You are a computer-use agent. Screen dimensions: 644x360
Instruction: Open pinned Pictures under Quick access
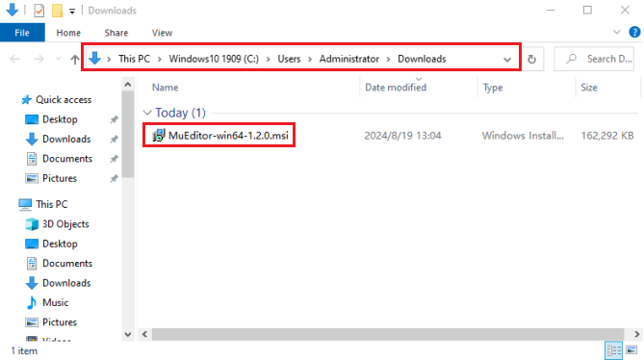point(60,179)
